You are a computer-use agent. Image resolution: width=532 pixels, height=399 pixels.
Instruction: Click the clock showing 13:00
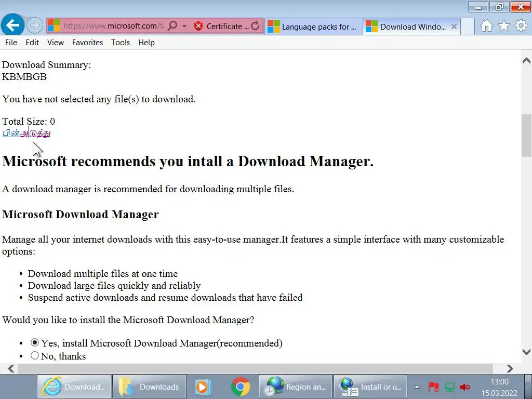pyautogui.click(x=499, y=382)
